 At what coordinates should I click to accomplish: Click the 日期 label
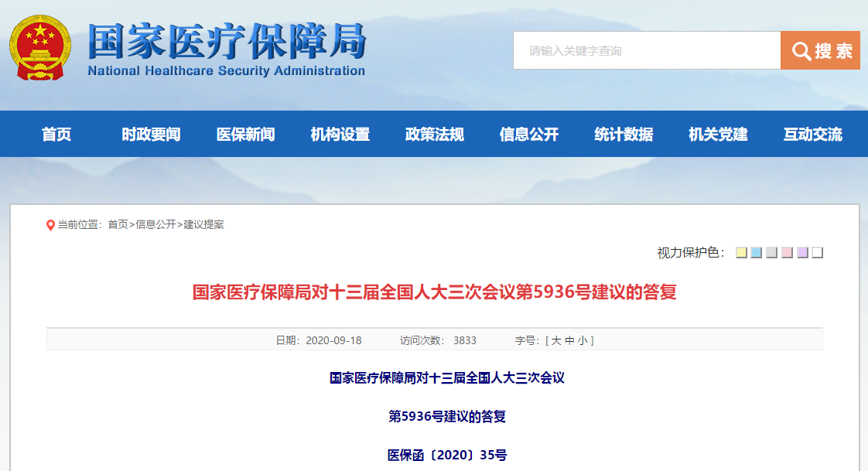point(287,340)
